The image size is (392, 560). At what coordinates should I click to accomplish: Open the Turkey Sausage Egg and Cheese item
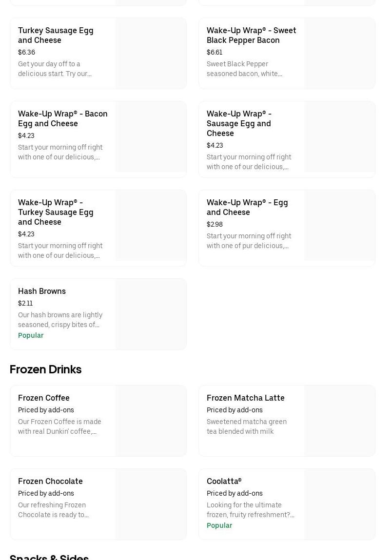coord(56,35)
